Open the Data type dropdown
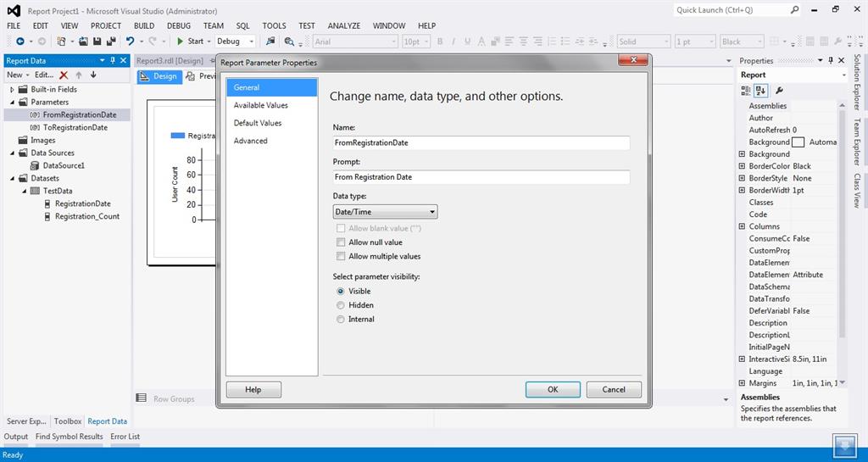The image size is (868, 462). tap(385, 212)
